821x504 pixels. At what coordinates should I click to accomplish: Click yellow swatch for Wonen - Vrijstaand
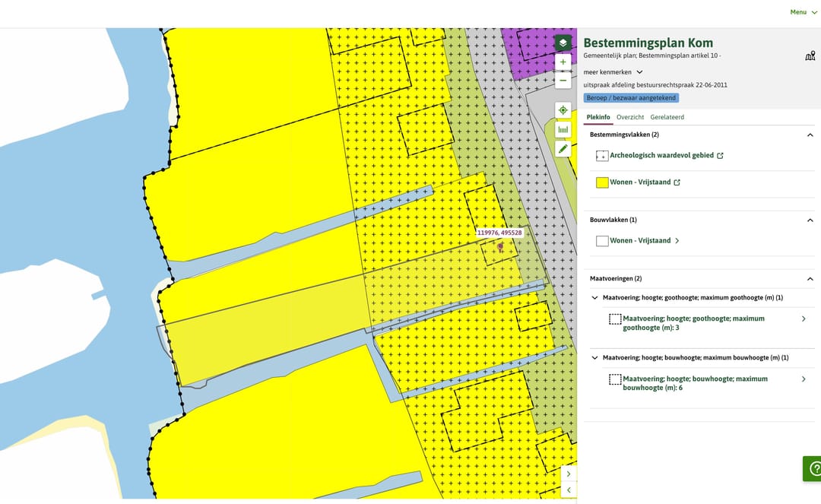point(602,182)
